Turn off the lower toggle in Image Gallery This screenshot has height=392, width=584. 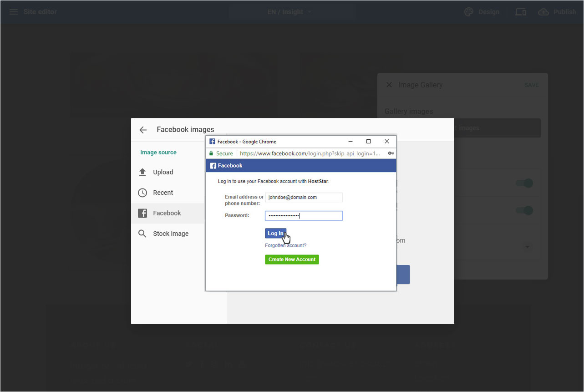pos(524,210)
